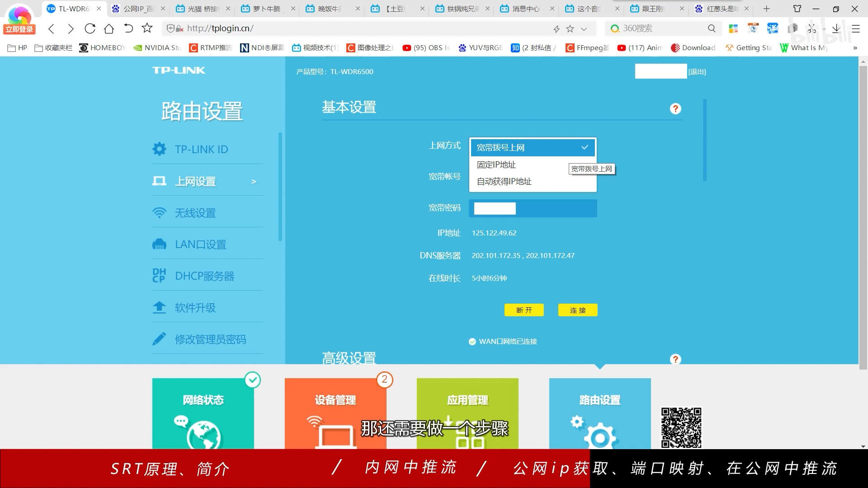
Task: Open the DHCP服务器 settings page
Action: point(204,276)
